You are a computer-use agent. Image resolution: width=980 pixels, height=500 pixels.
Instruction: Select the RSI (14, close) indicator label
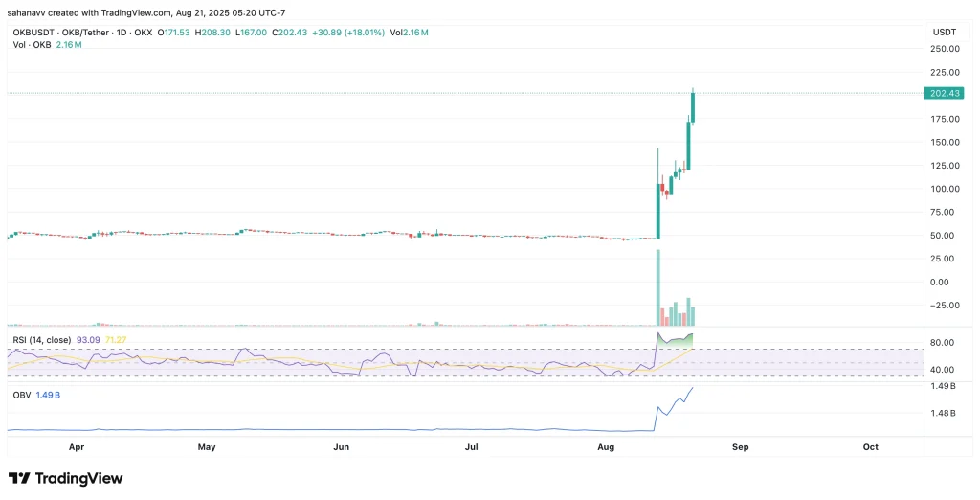[41, 339]
